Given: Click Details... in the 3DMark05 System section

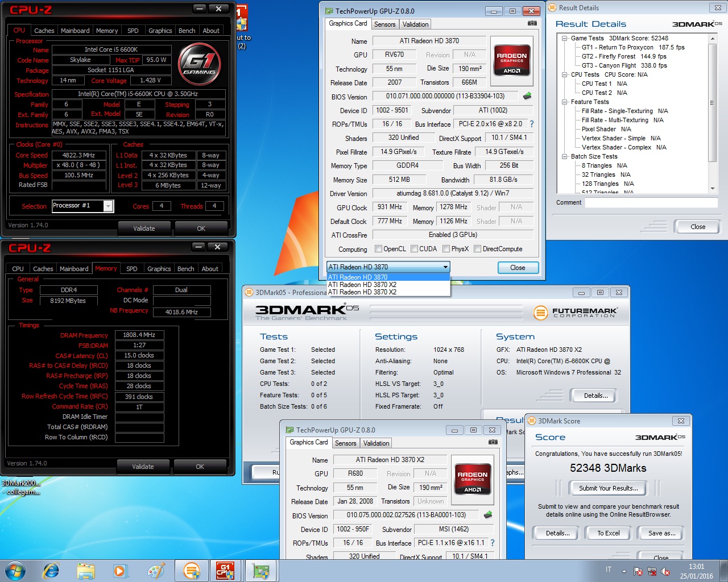Looking at the screenshot, I should [x=596, y=396].
